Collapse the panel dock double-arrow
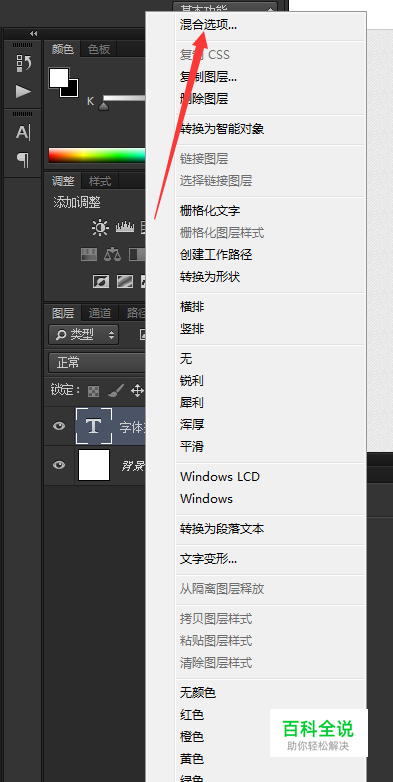393x782 pixels. point(33,33)
